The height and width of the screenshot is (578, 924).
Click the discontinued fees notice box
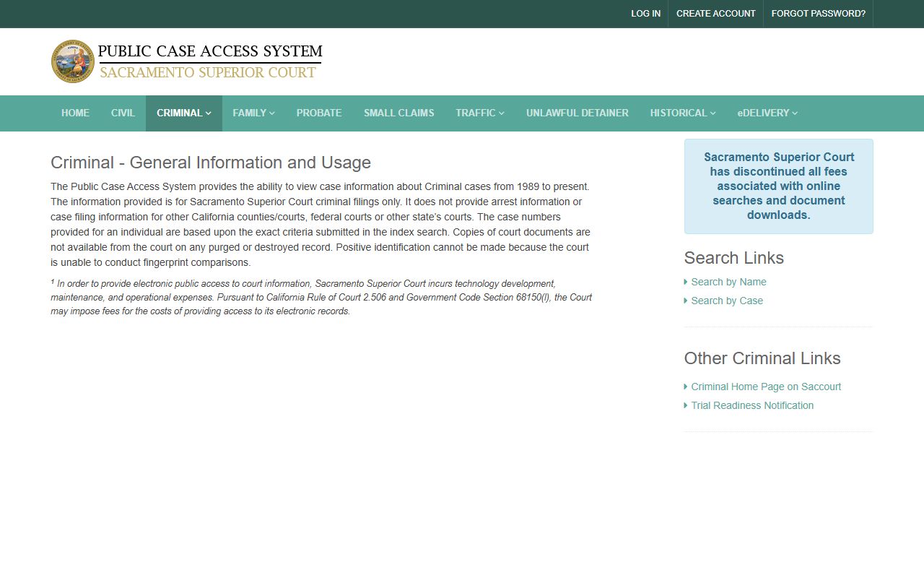point(779,186)
